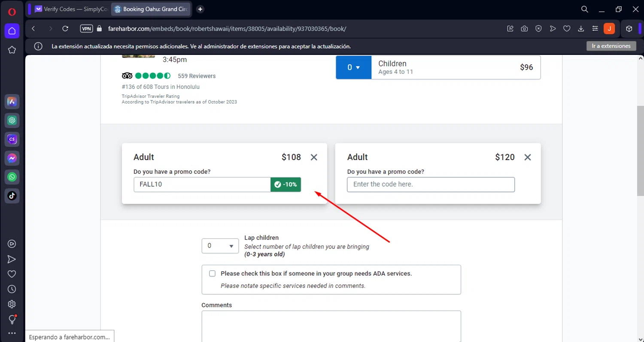This screenshot has width=644, height=342.
Task: Click inside the Comments text box
Action: (x=331, y=326)
